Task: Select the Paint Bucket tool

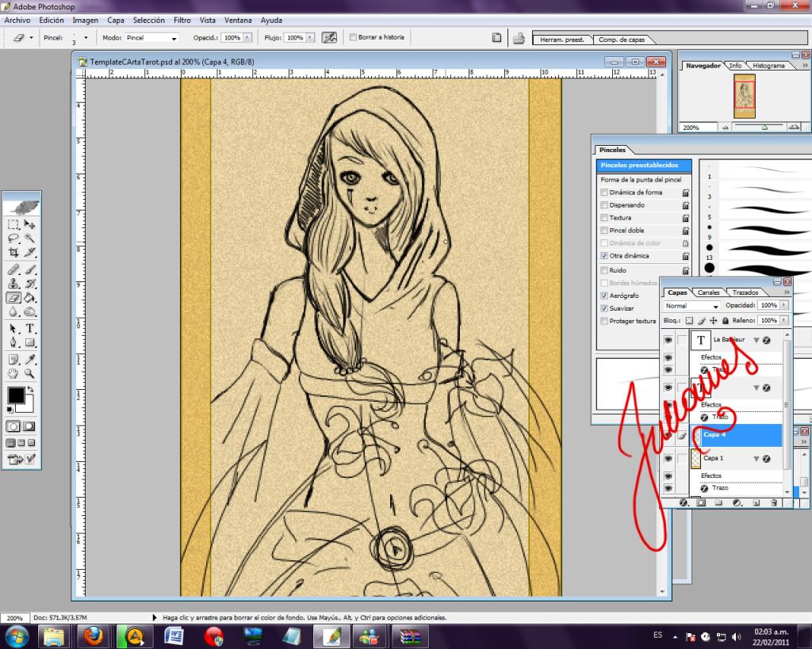Action: point(29,298)
